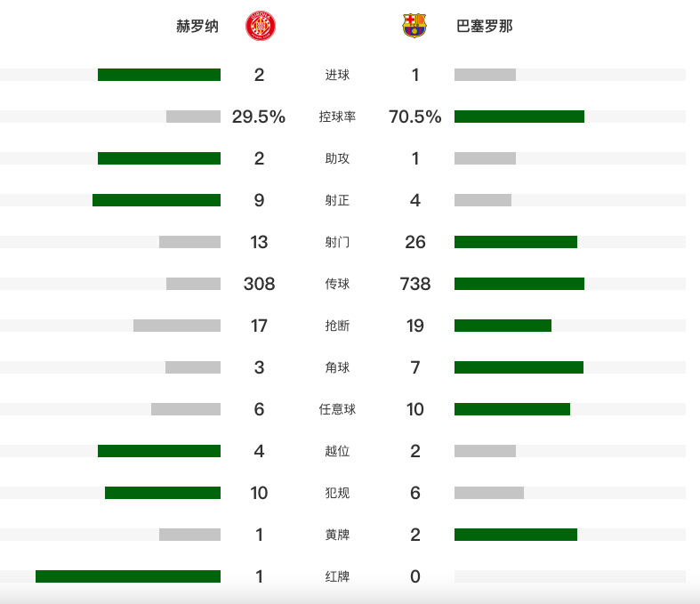Click Girona's 308 passes number
Viewport: 700px width, 604px height.
click(x=259, y=284)
